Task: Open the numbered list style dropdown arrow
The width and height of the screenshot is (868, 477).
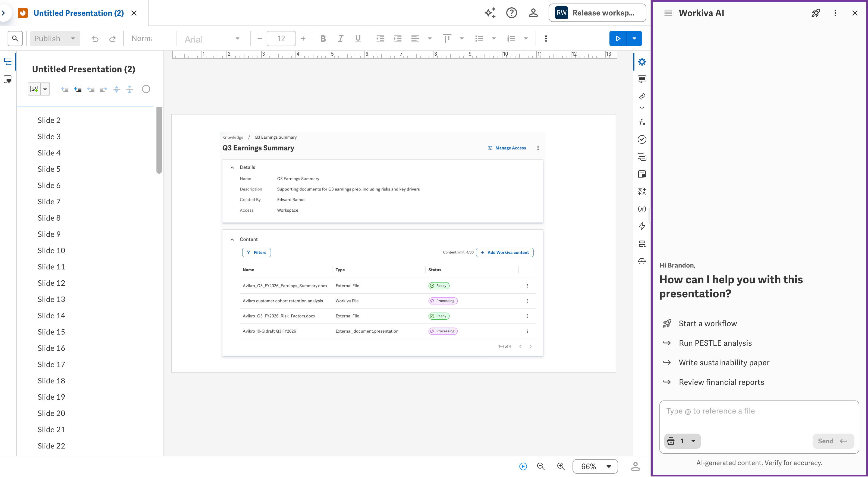Action: pos(526,39)
